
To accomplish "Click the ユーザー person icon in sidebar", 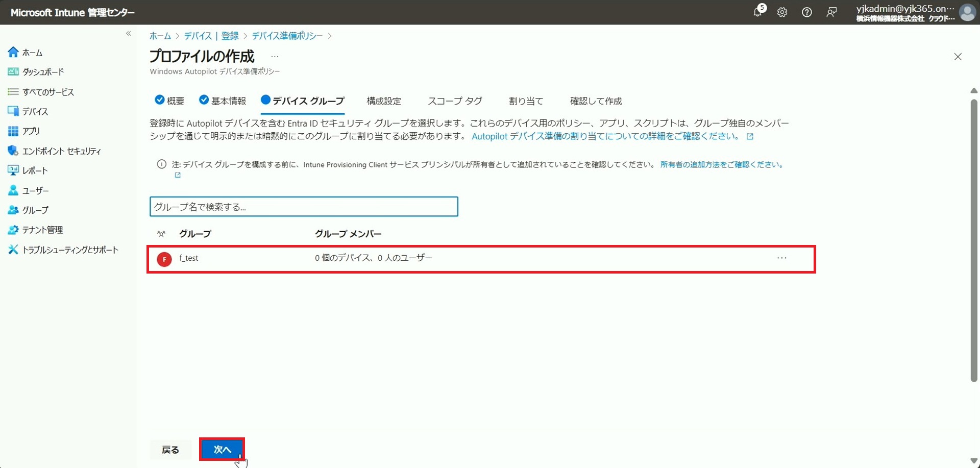I will [13, 190].
